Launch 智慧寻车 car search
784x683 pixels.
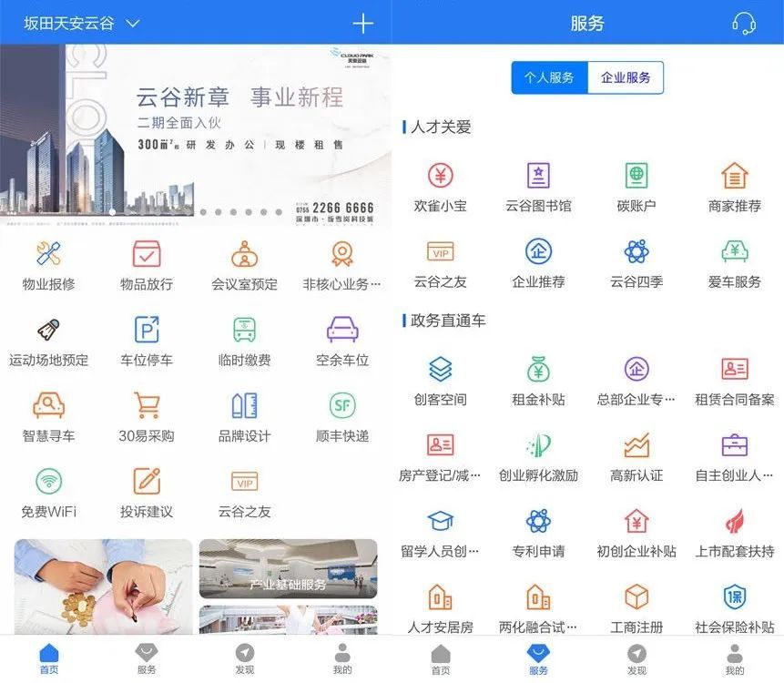click(x=48, y=405)
